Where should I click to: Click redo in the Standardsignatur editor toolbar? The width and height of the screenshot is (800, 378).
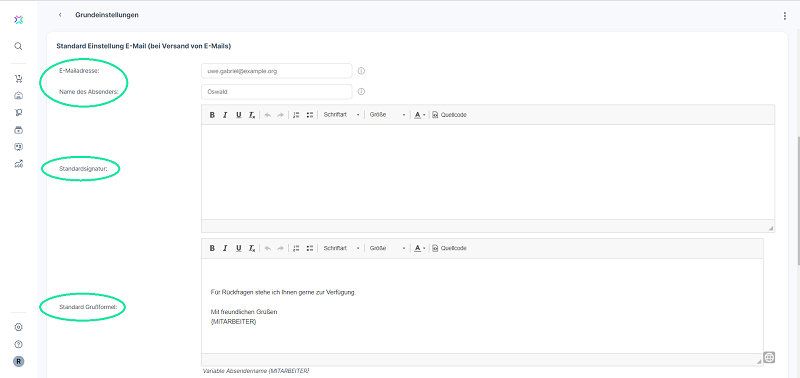click(280, 115)
